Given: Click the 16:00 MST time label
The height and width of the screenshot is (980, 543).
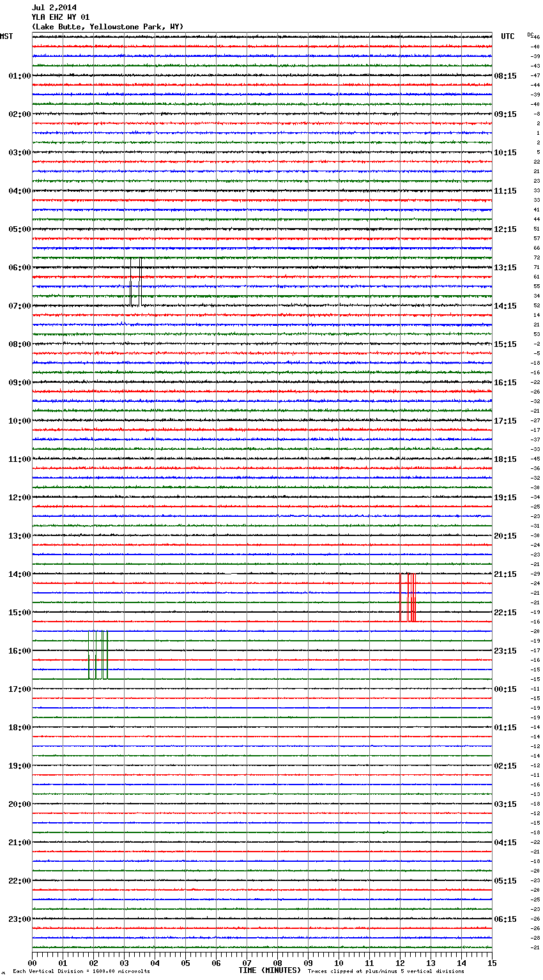Looking at the screenshot, I should coord(20,651).
